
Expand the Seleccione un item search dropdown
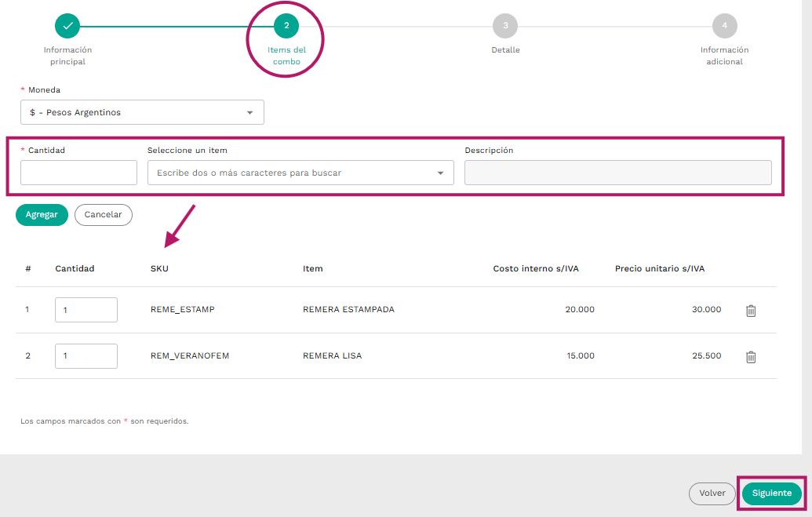click(300, 173)
